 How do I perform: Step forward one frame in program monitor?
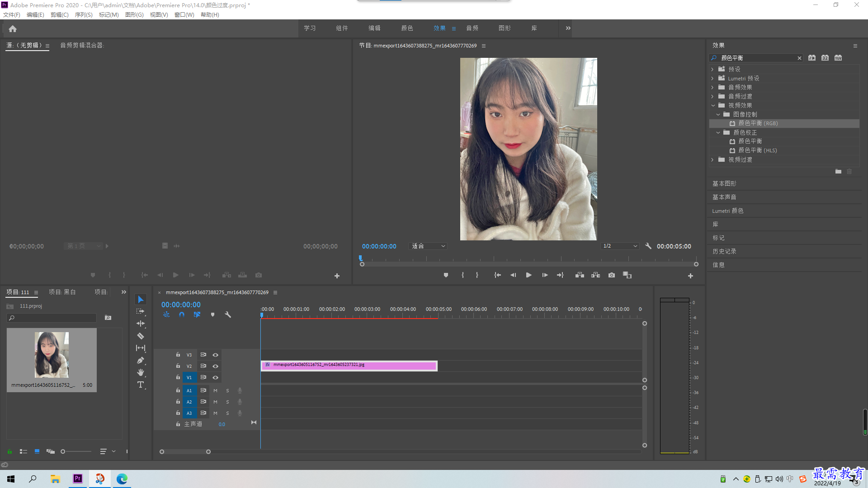pos(545,275)
